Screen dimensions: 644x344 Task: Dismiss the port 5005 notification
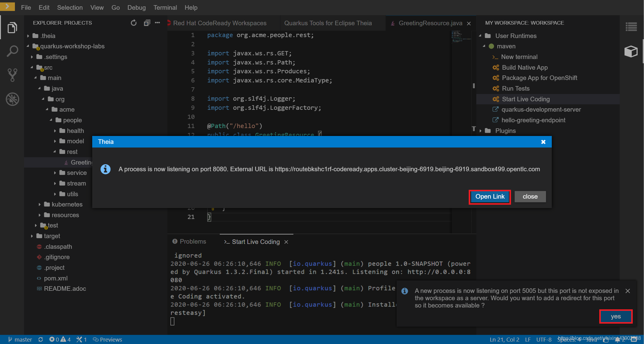pos(628,291)
